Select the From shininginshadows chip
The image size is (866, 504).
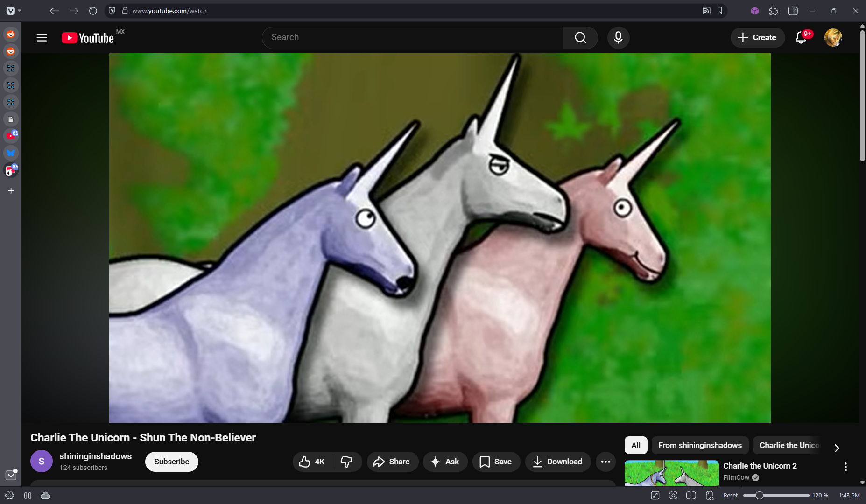(x=700, y=445)
